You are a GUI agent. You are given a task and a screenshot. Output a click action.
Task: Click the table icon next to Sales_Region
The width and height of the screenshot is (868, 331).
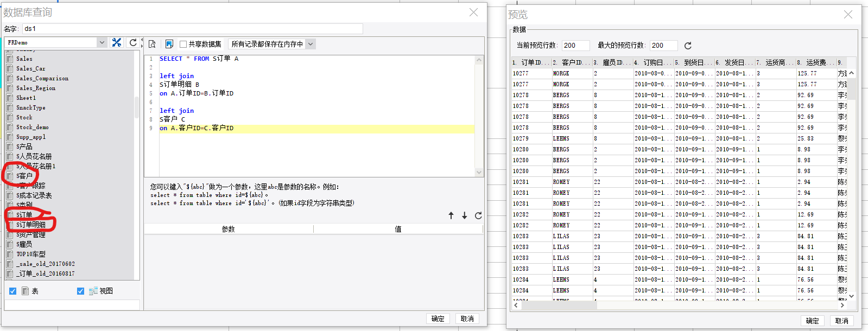[x=10, y=88]
